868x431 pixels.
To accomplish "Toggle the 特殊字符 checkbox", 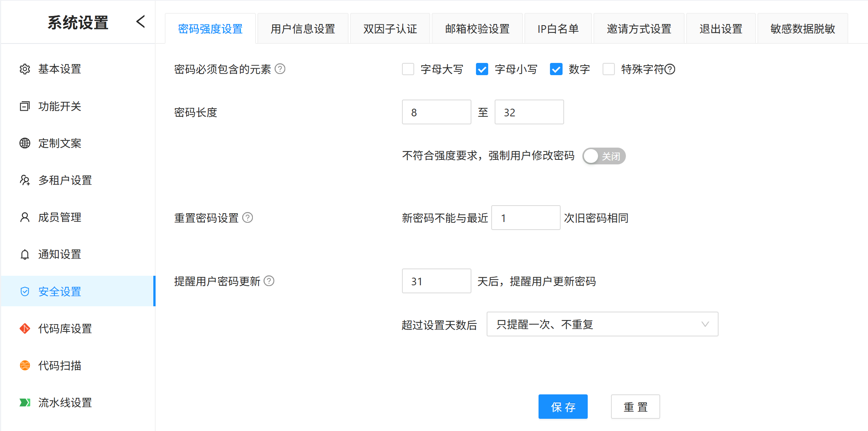I will pos(608,69).
